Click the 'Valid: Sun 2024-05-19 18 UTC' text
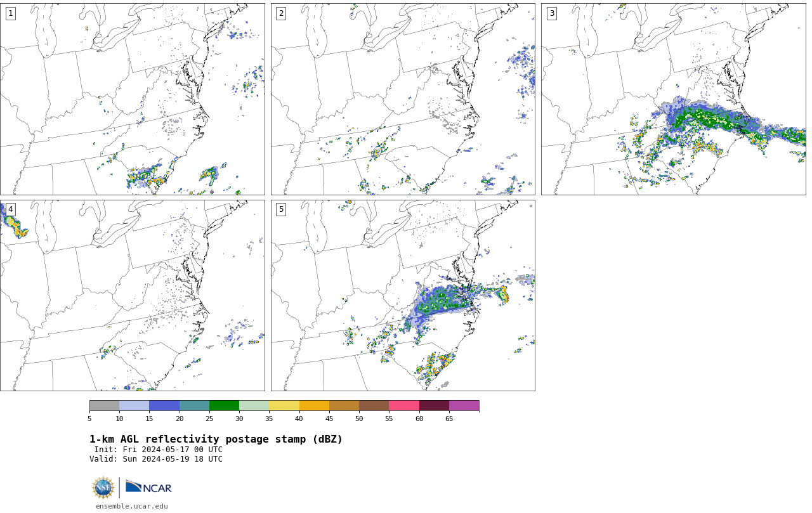Viewport: 812px width, 513px height. pyautogui.click(x=156, y=459)
